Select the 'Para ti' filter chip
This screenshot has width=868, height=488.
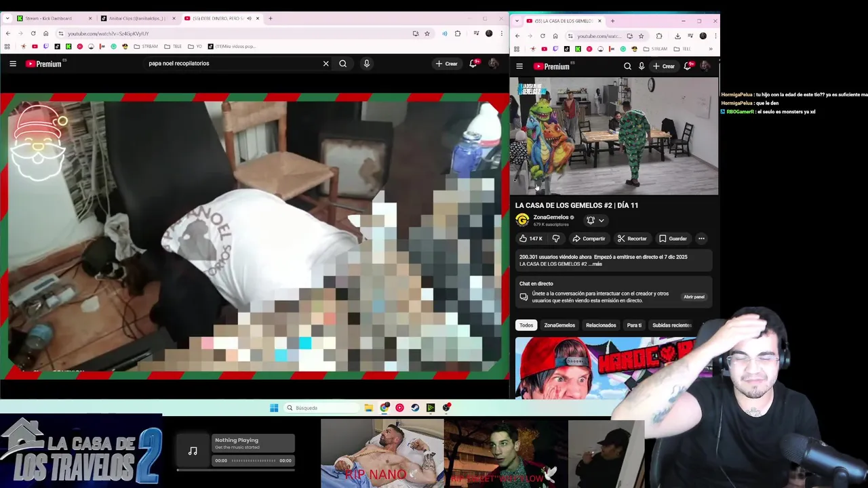coord(634,325)
